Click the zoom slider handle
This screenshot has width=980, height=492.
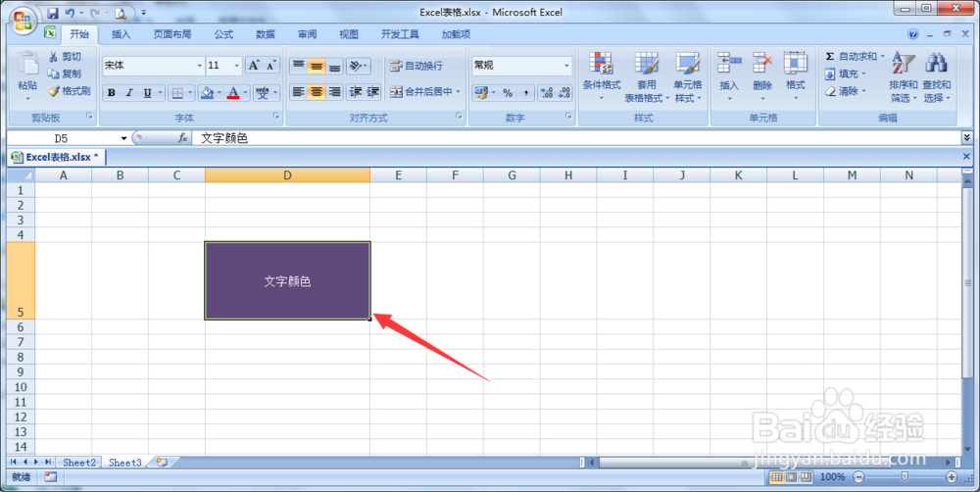pos(905,477)
